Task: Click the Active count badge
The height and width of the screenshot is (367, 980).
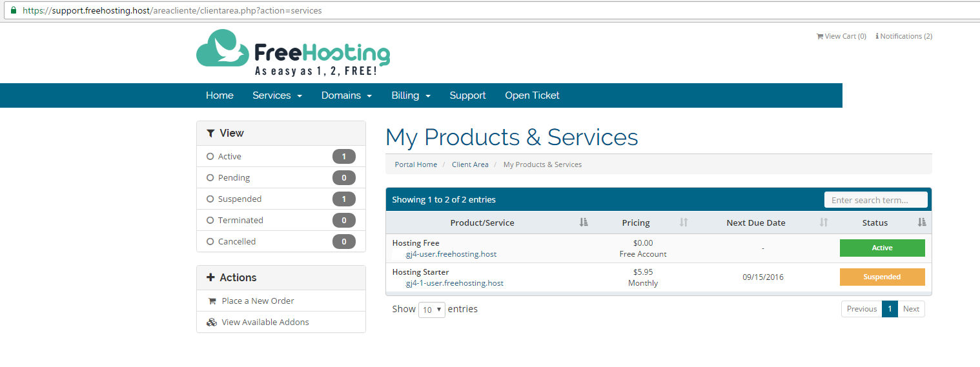Action: [343, 156]
